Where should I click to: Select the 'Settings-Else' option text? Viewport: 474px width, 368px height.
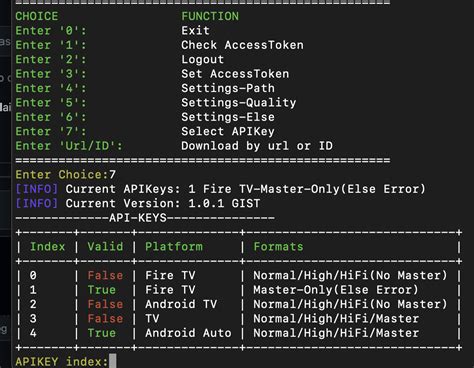point(228,117)
